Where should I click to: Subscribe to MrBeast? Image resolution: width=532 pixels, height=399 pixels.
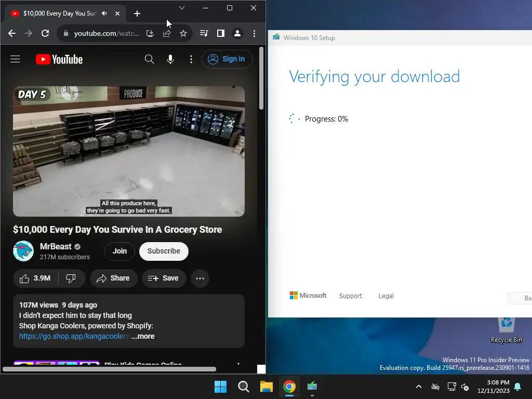(164, 251)
